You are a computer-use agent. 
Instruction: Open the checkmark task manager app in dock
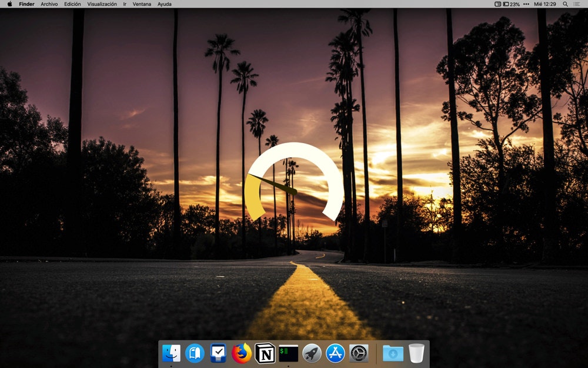(218, 353)
